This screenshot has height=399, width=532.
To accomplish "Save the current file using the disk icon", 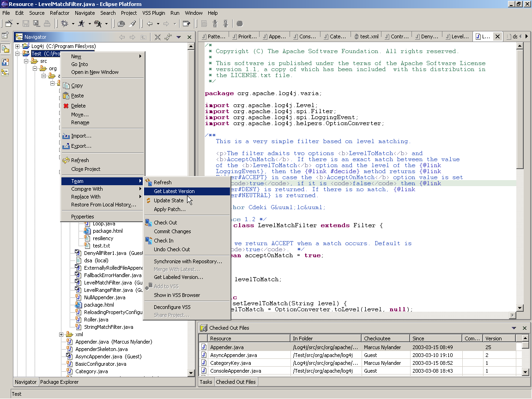I will pos(26,24).
